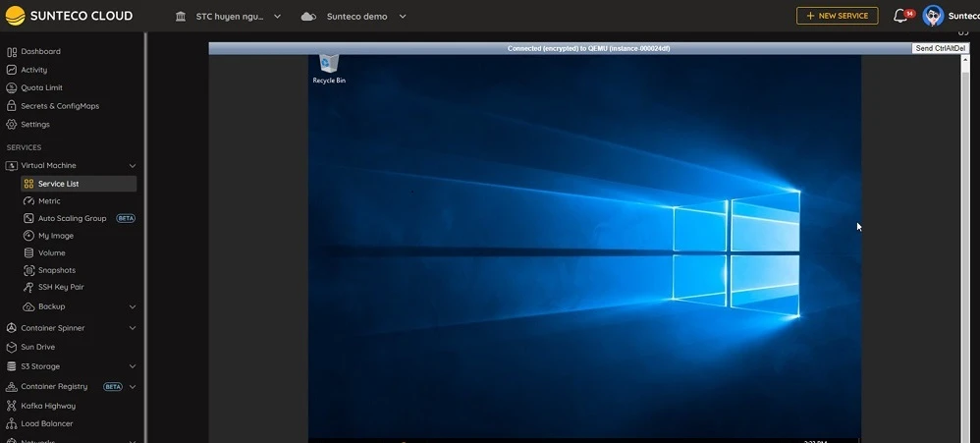Viewport: 980px width, 443px height.
Task: Open the Metric gauge icon
Action: pyautogui.click(x=28, y=201)
